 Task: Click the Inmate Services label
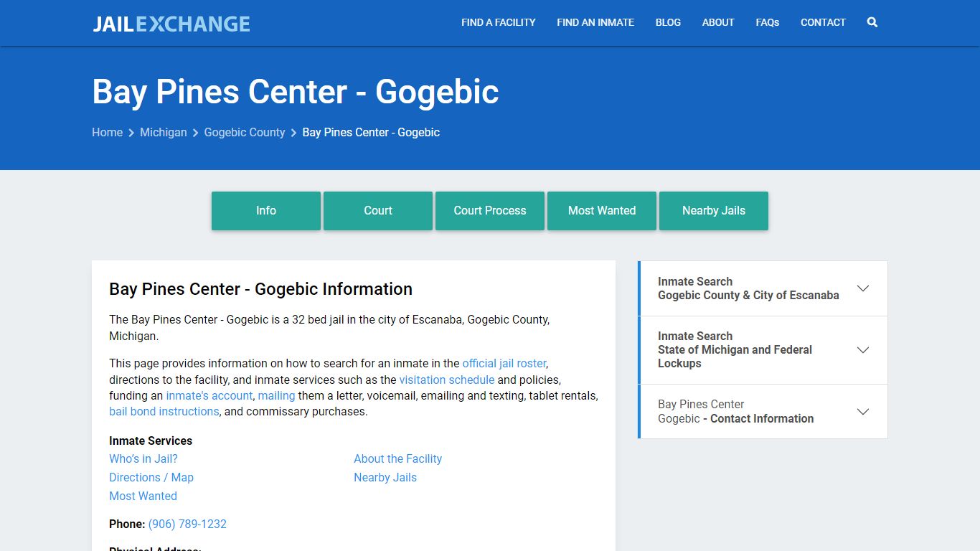coord(151,441)
